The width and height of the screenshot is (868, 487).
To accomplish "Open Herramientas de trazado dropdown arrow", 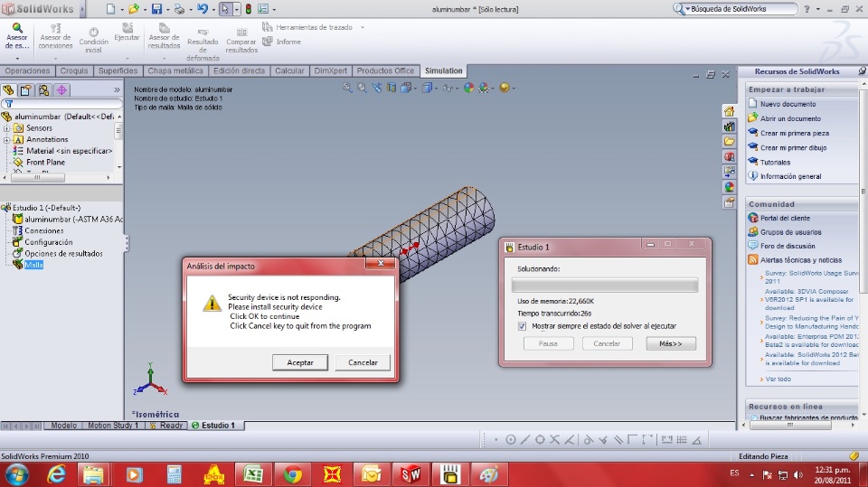I will [x=363, y=27].
